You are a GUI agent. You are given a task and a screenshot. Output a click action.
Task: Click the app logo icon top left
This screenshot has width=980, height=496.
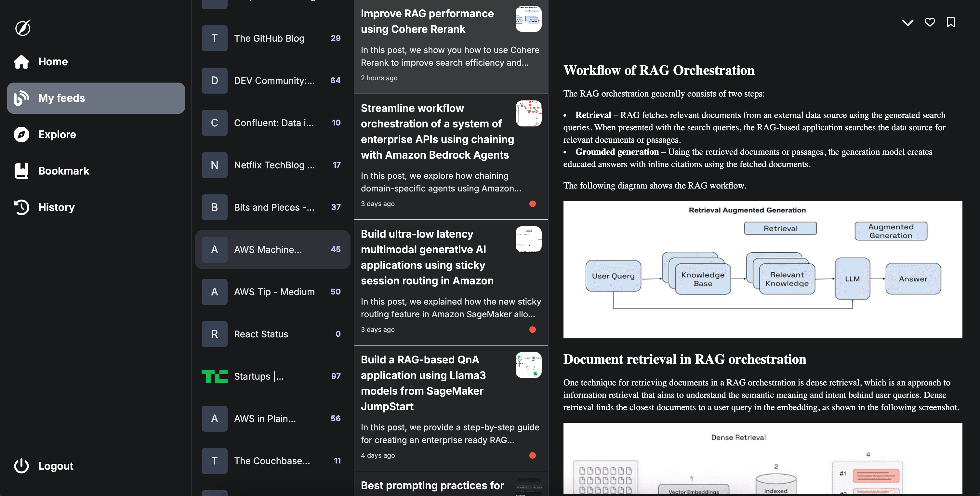pyautogui.click(x=22, y=27)
